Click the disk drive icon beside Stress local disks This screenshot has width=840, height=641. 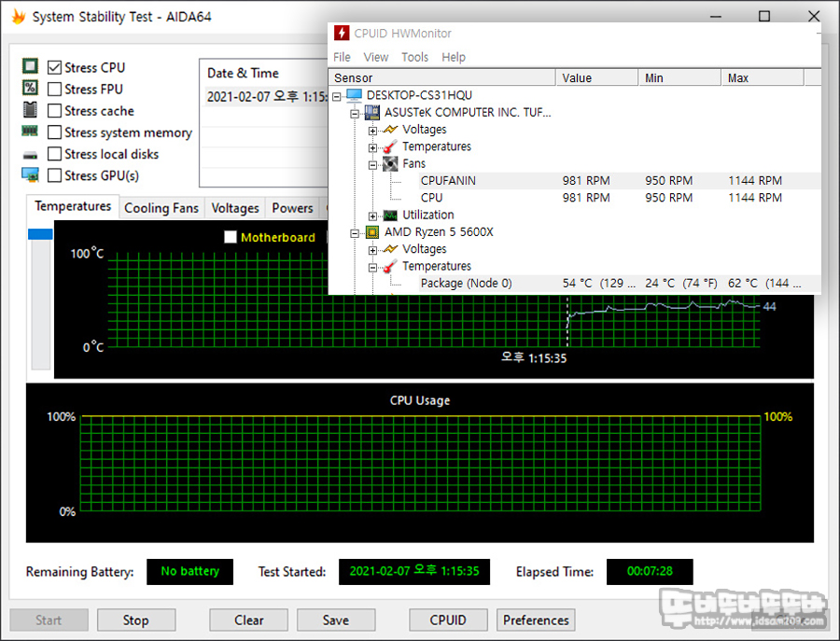click(x=30, y=155)
